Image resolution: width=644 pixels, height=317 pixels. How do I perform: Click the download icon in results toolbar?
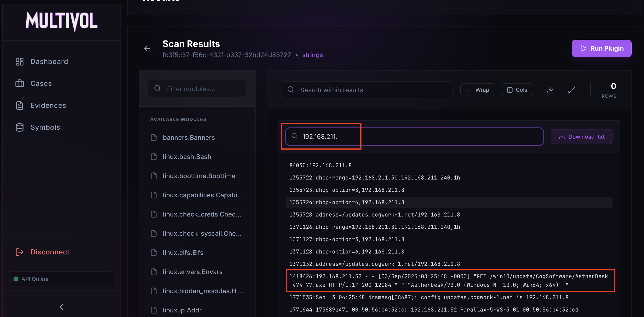[x=551, y=90]
